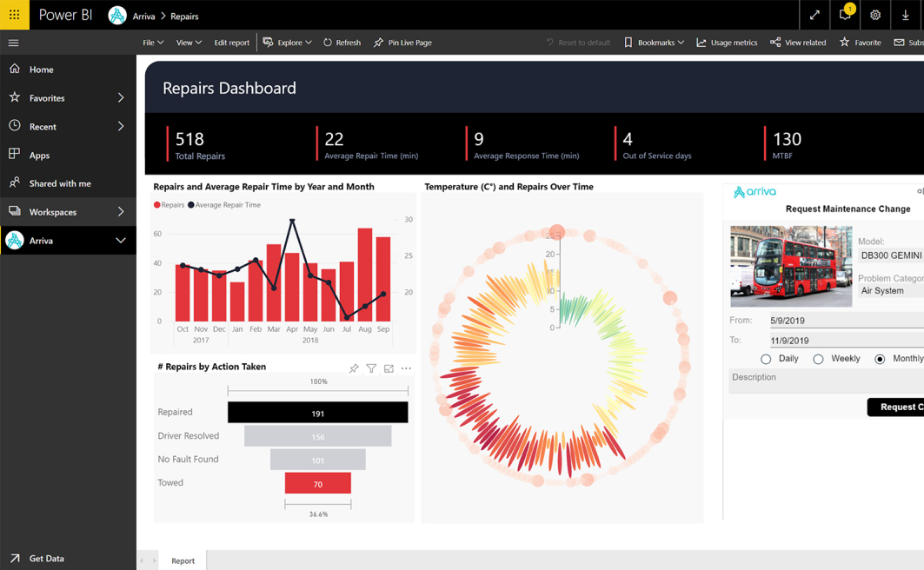924x570 pixels.
Task: Select the Daily radio button
Action: [766, 359]
